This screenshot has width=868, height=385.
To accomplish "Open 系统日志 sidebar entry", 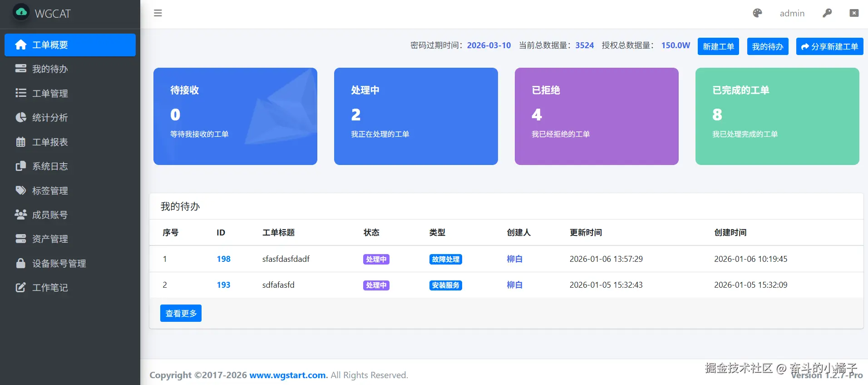I will (x=70, y=166).
